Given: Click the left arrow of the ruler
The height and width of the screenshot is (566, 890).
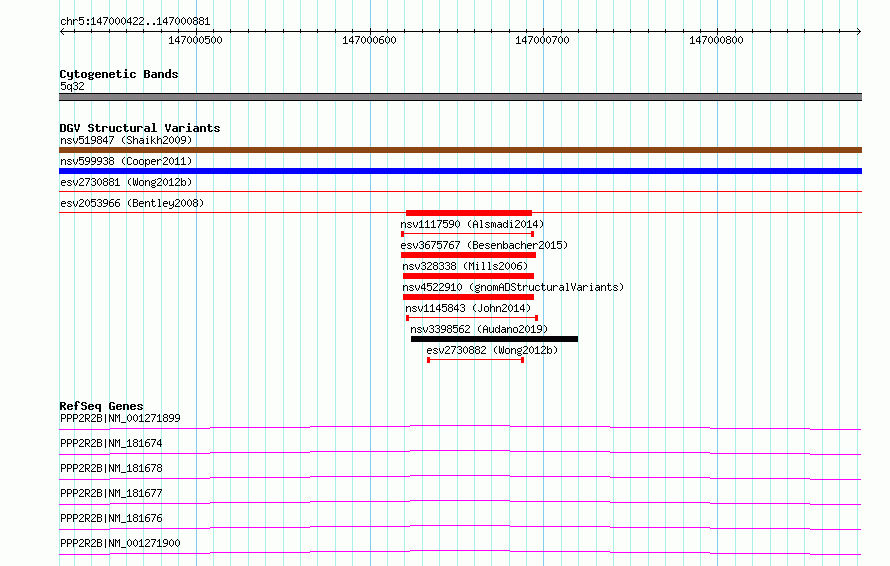Looking at the screenshot, I should point(62,31).
